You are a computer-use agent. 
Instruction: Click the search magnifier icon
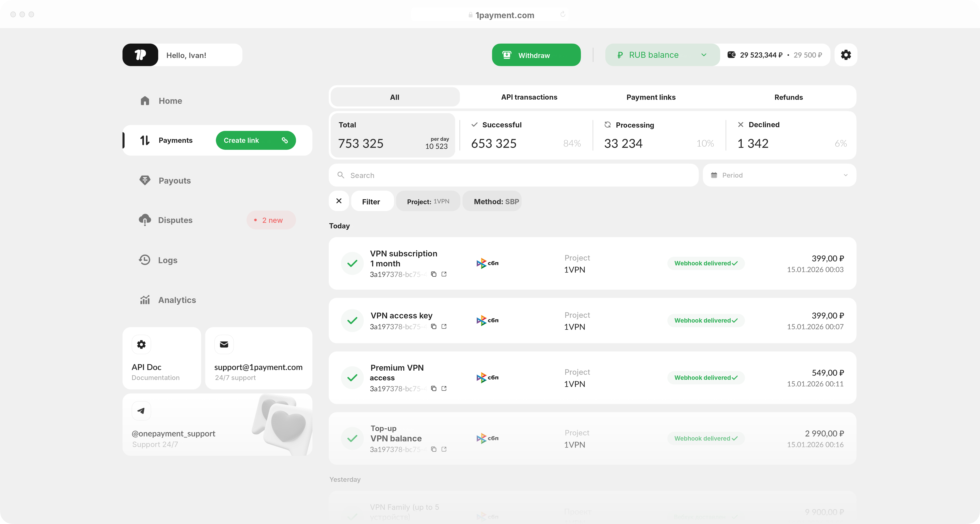pos(341,175)
